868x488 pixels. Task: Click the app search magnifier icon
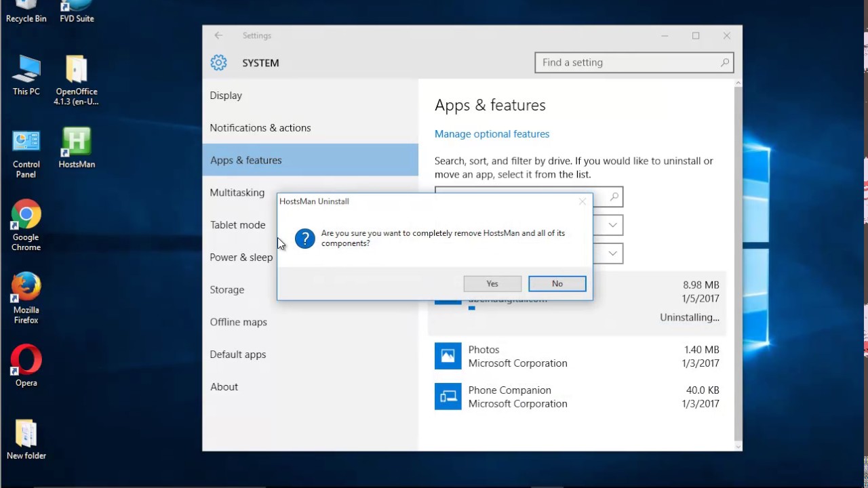coord(614,197)
